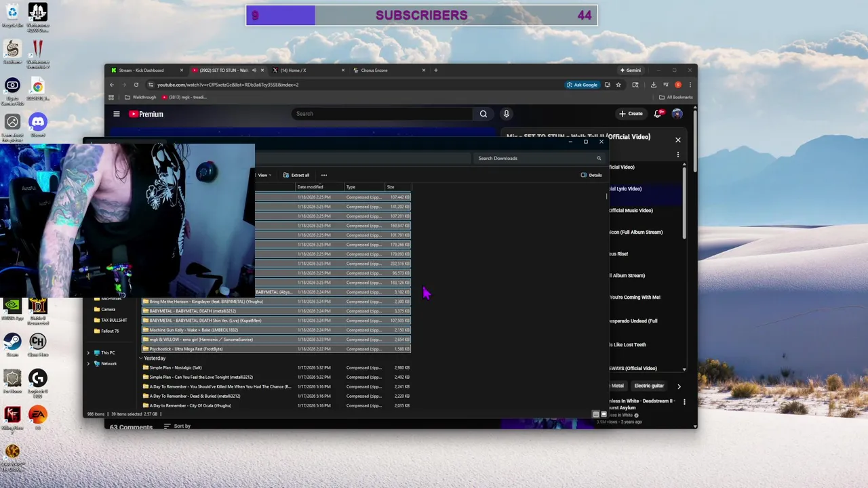
Task: Click the YouTube search magnifier button
Action: pos(484,114)
